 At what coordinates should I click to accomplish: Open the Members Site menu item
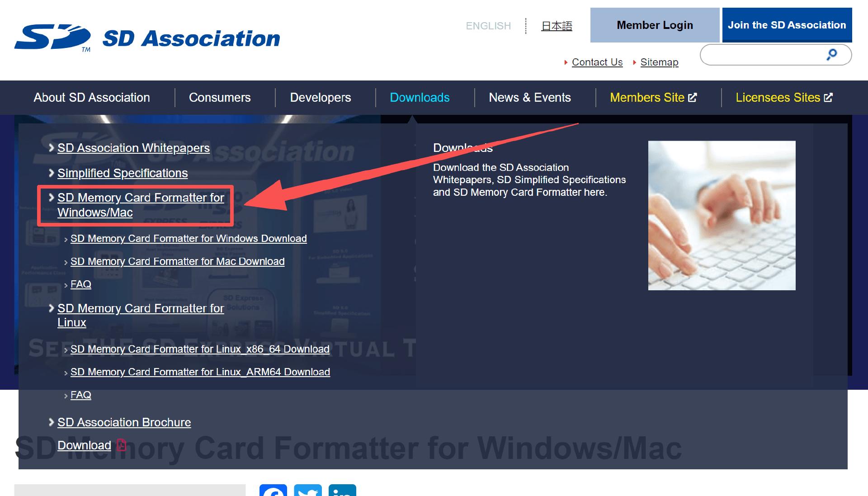pos(653,98)
